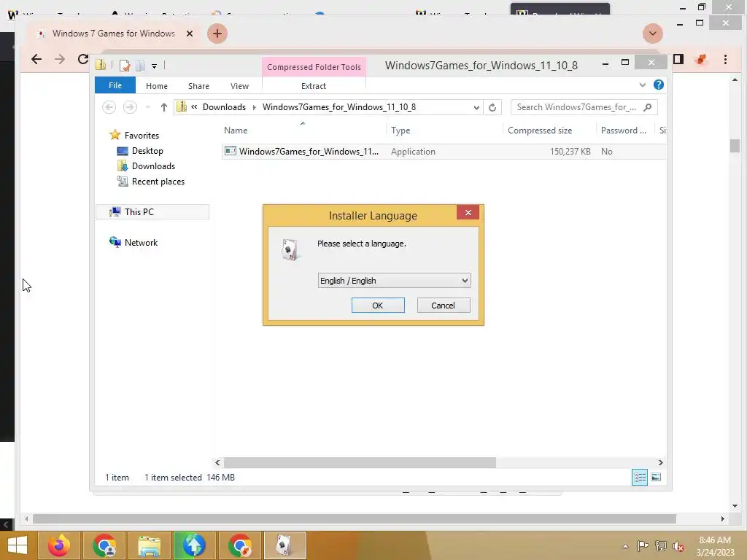Show hidden tray icons arrow
The image size is (747, 560).
click(625, 546)
